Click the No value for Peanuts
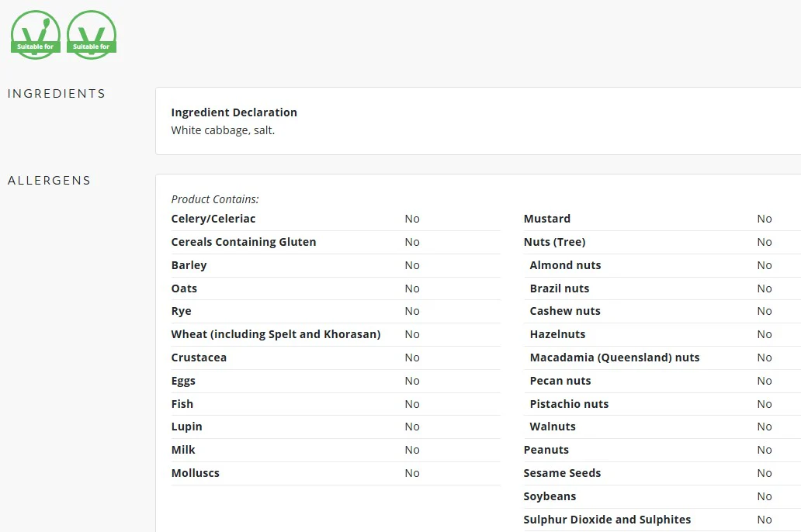 point(765,450)
